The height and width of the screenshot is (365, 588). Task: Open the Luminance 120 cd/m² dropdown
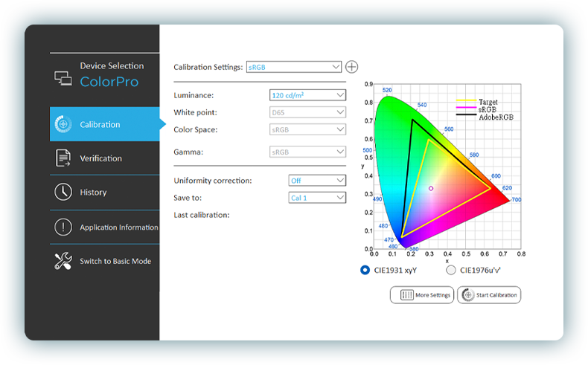[x=307, y=95]
